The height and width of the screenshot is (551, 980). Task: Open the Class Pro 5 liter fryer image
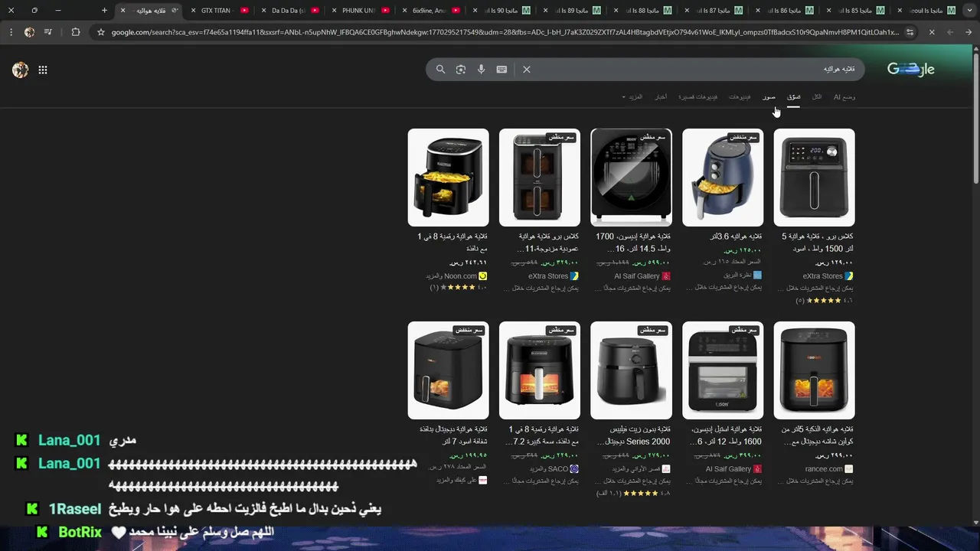[x=814, y=178]
